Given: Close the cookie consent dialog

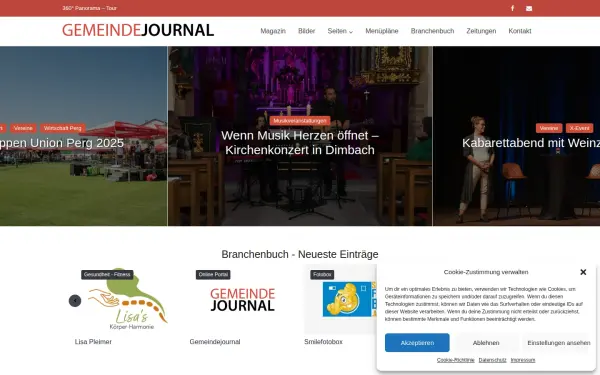Looking at the screenshot, I should click(x=583, y=272).
